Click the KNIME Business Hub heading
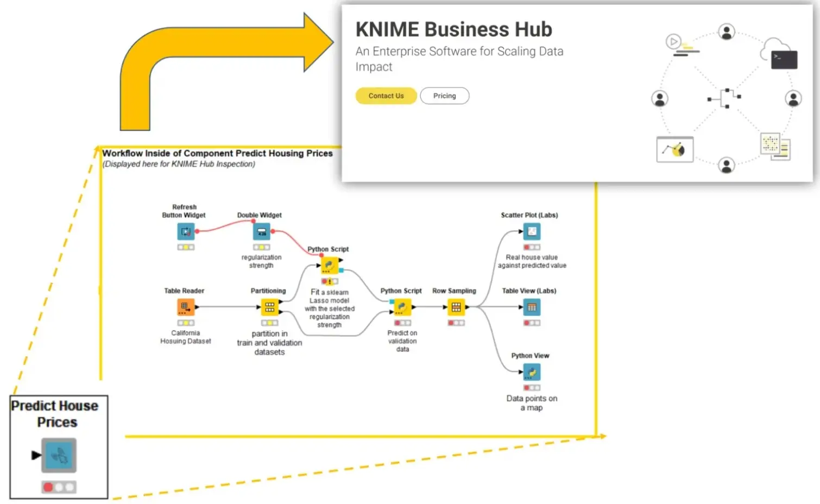The image size is (820, 504). pyautogui.click(x=453, y=29)
